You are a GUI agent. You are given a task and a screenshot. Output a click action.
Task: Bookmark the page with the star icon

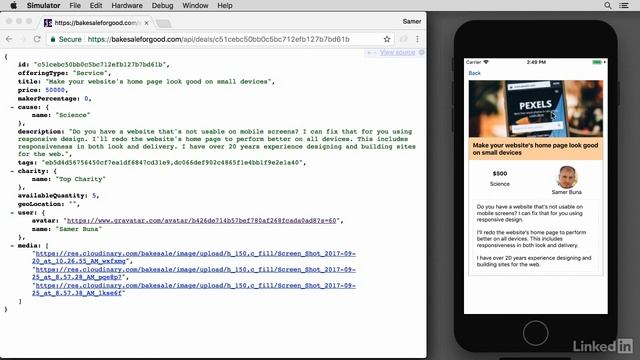[x=387, y=39]
